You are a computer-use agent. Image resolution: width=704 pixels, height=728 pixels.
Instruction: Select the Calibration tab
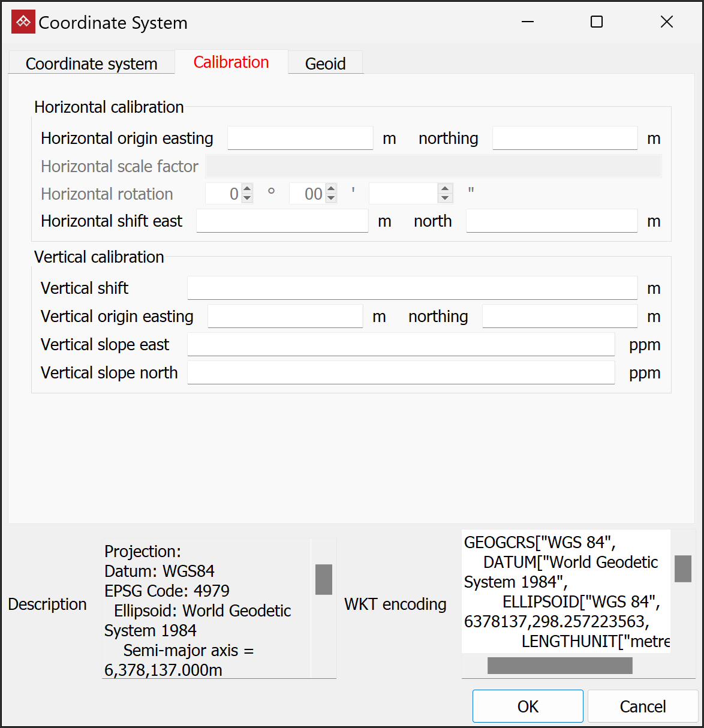(231, 62)
